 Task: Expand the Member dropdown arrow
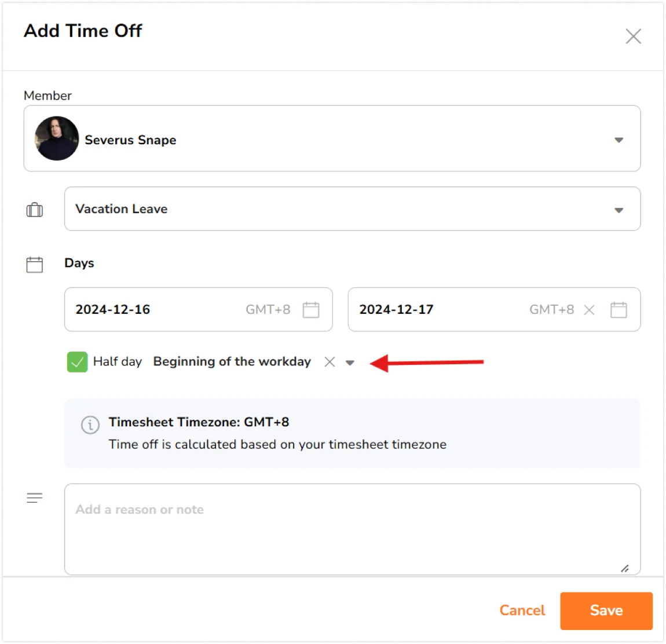(x=619, y=140)
